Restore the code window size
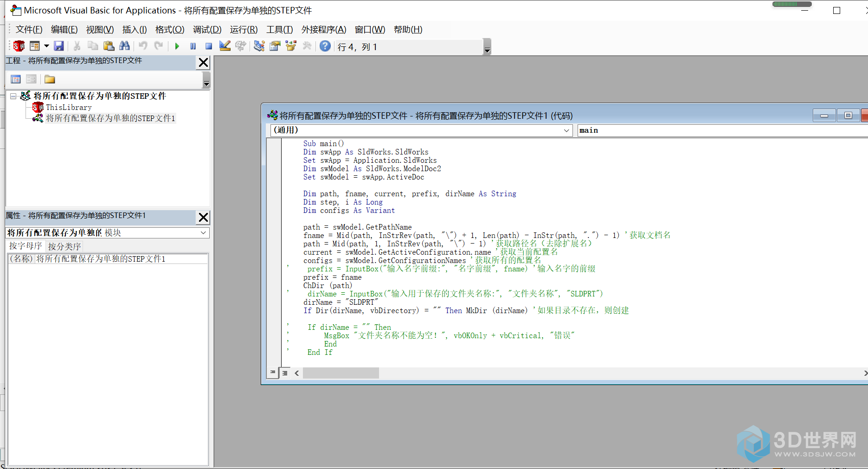The image size is (868, 469). [848, 116]
